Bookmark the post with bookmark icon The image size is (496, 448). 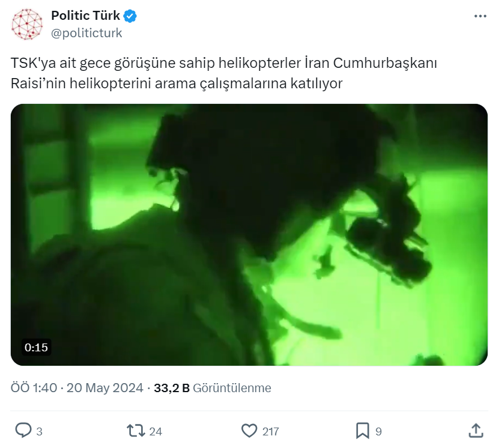pyautogui.click(x=363, y=431)
